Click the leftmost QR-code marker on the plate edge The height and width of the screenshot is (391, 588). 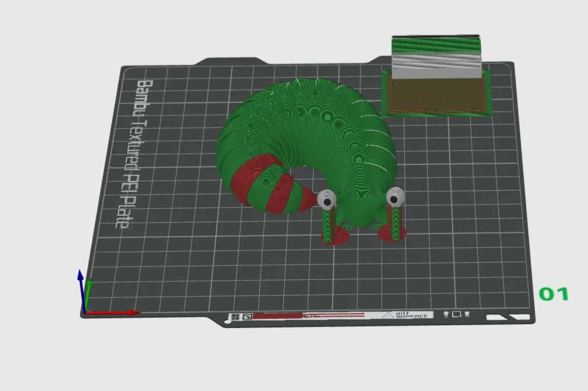click(x=236, y=316)
